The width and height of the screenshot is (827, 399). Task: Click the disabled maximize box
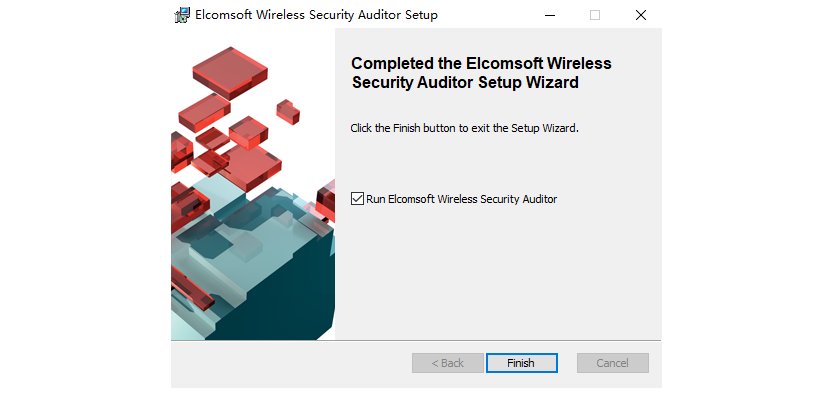point(595,15)
